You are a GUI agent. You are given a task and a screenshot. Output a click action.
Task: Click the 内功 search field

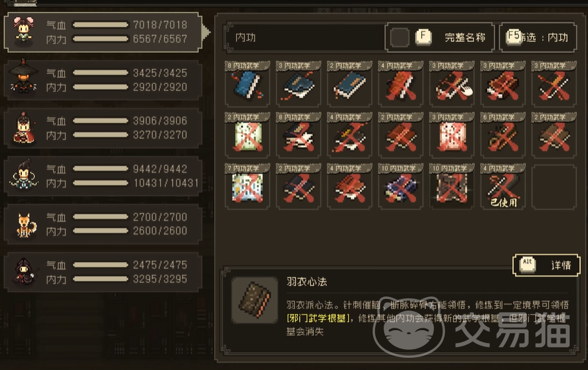[x=305, y=37]
